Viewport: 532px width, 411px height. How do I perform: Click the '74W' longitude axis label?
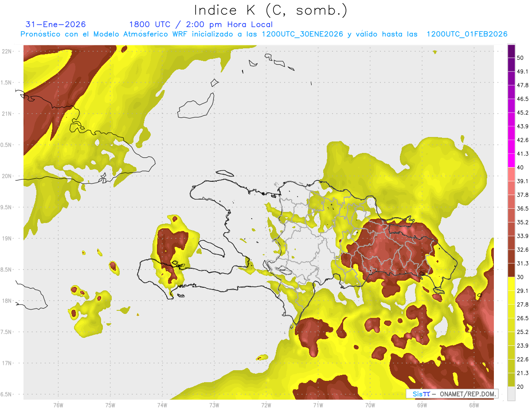(162, 405)
